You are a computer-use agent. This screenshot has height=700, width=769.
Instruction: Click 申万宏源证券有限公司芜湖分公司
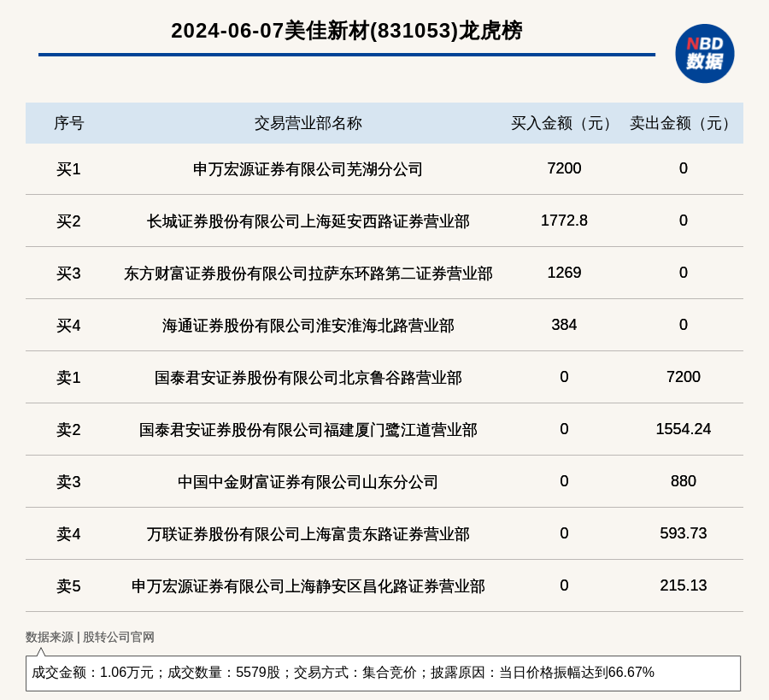(x=308, y=169)
